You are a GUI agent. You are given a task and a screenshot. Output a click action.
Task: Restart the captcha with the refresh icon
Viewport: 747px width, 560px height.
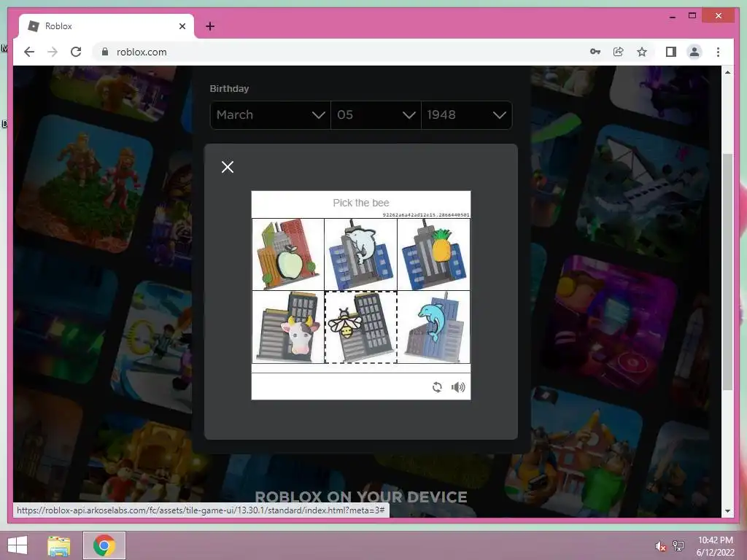(437, 387)
